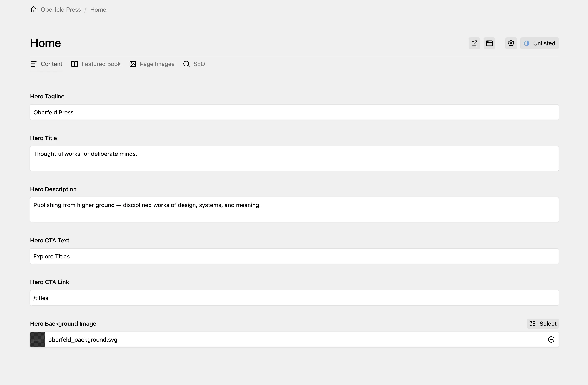This screenshot has width=588, height=385.
Task: Click the Hero CTA Link field
Action: pyautogui.click(x=294, y=298)
